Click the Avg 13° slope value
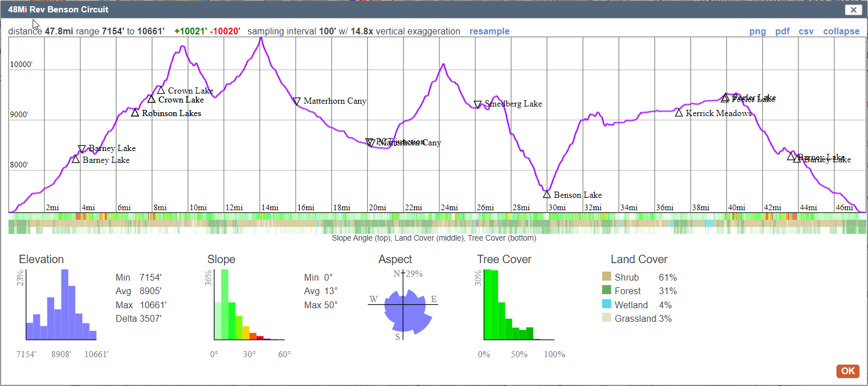The width and height of the screenshot is (868, 386). point(321,291)
